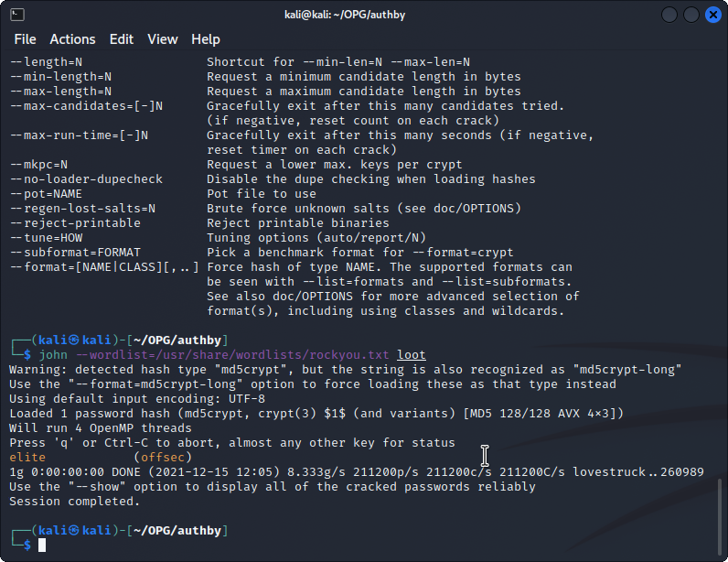
Task: Open the Actions menu
Action: pos(72,39)
